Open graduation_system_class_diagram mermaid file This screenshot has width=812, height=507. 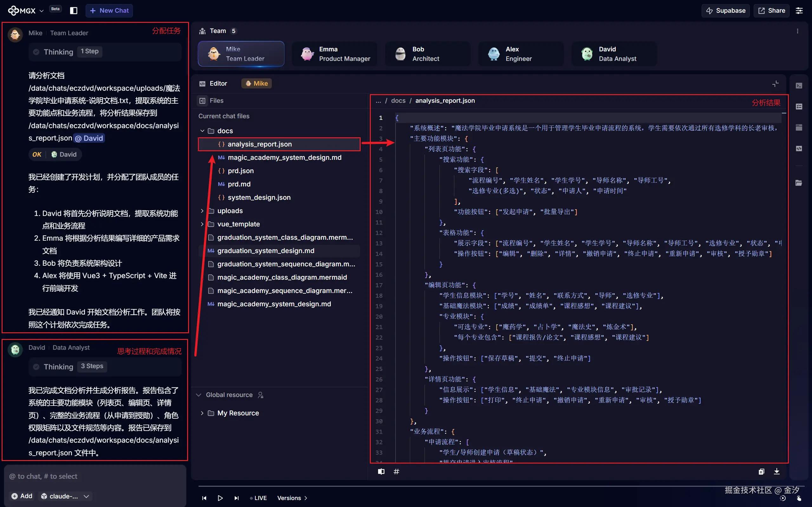[x=279, y=237]
